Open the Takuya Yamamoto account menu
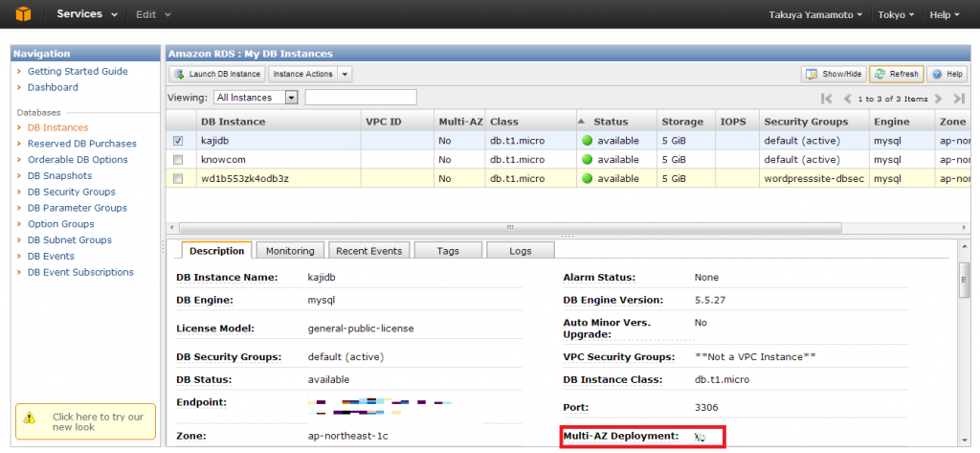This screenshot has width=980, height=453. (816, 14)
